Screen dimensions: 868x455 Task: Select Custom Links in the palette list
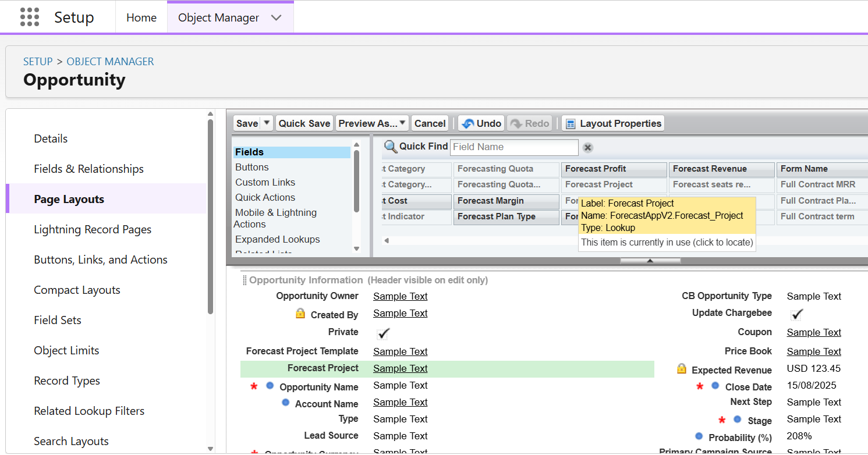click(x=265, y=182)
